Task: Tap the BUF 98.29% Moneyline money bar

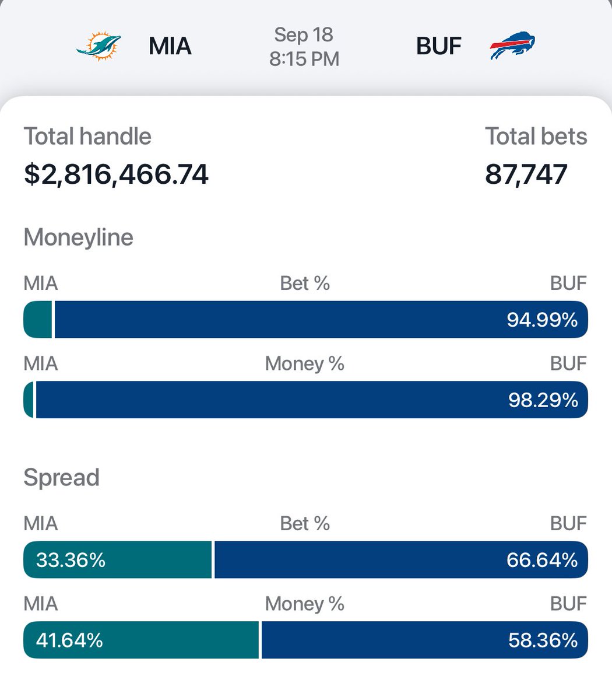Action: coord(312,400)
